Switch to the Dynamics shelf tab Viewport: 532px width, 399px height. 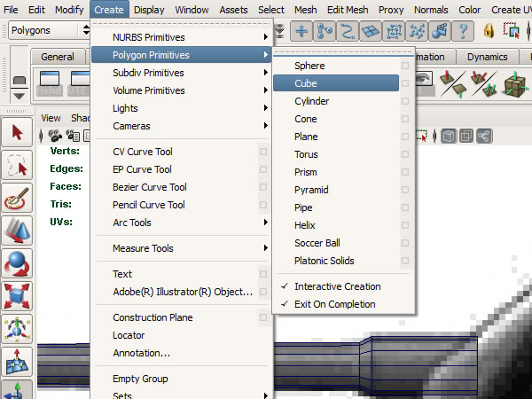487,57
